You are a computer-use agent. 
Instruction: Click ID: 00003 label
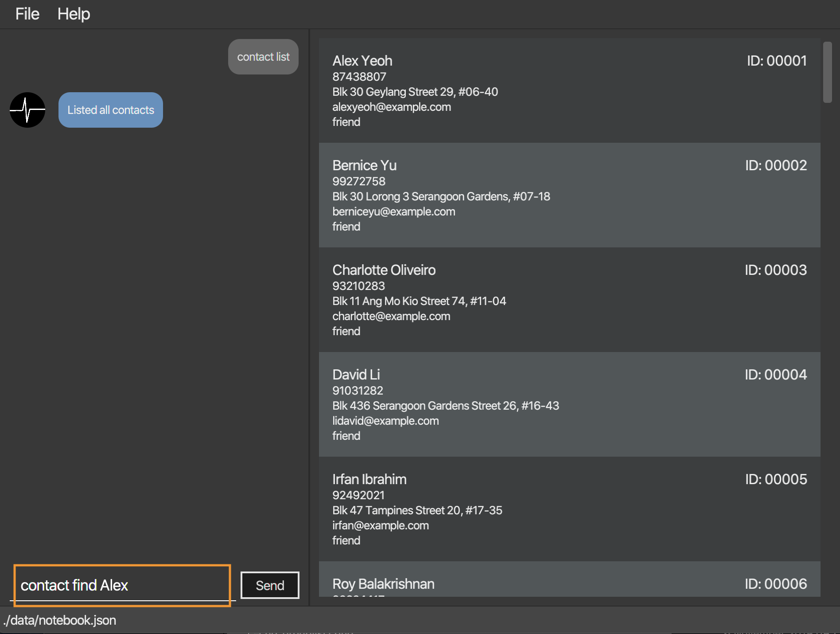pos(776,270)
